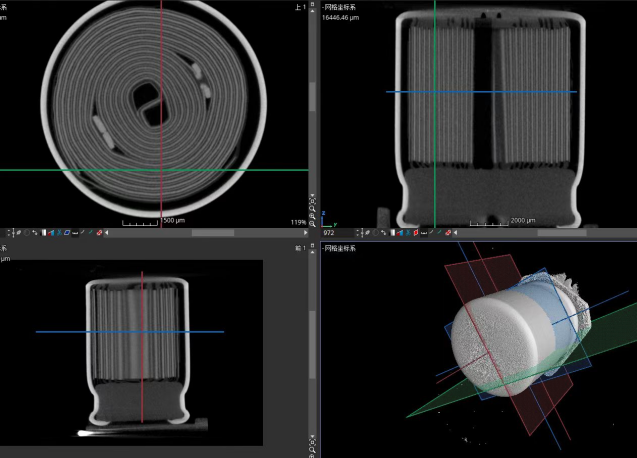Screen dimensions: 637x458
Task: Click the 119% zoom level label
Action: pos(298,222)
